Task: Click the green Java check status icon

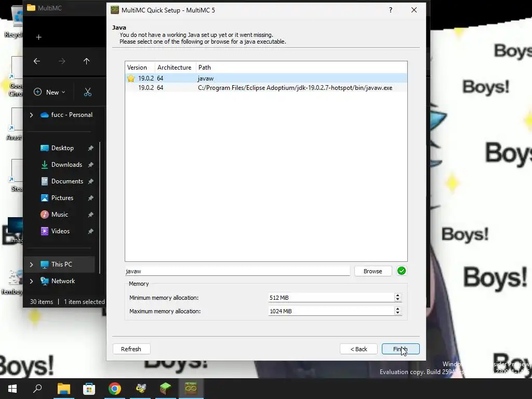Action: [402, 271]
